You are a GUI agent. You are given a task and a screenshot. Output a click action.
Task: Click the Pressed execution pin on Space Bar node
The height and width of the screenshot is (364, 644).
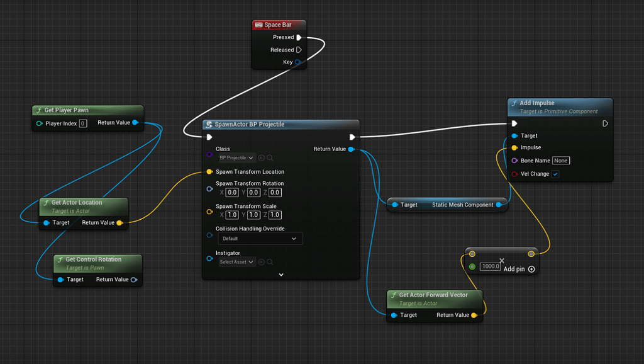[x=300, y=37]
